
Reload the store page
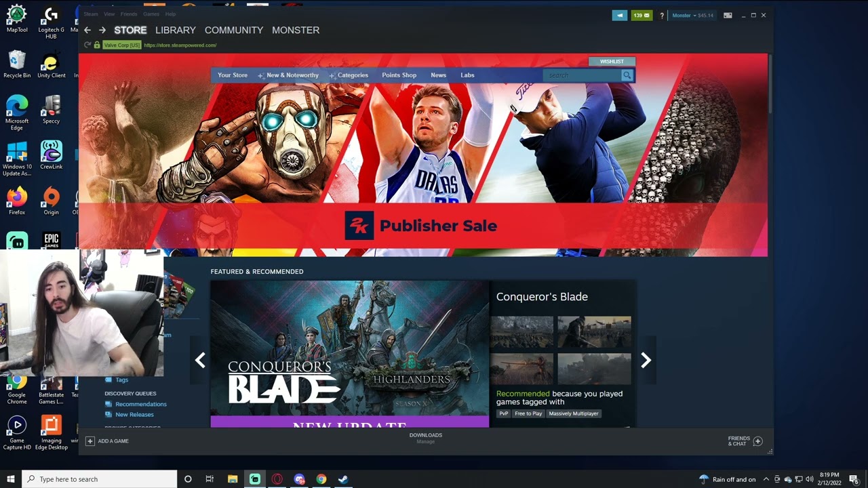(x=87, y=45)
